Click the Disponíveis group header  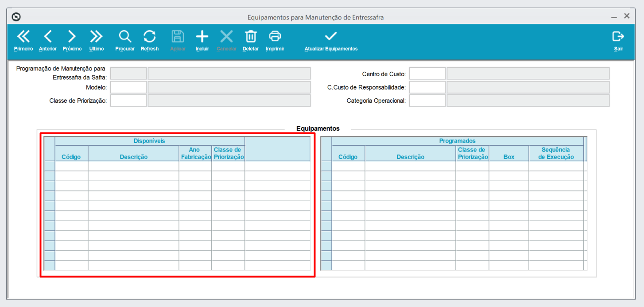tap(150, 141)
